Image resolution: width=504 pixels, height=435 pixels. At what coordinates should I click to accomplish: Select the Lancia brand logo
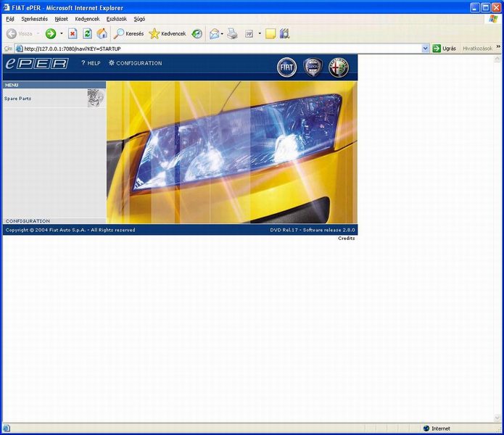pyautogui.click(x=313, y=67)
